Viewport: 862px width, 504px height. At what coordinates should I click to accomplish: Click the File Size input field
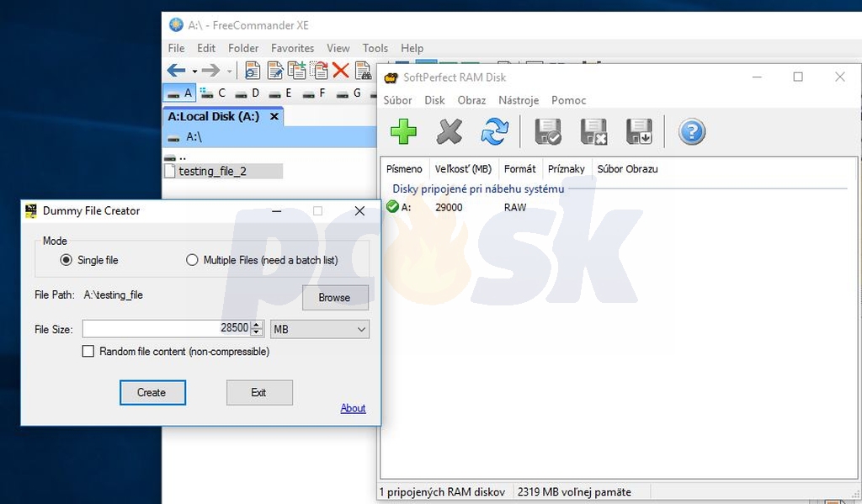click(166, 329)
